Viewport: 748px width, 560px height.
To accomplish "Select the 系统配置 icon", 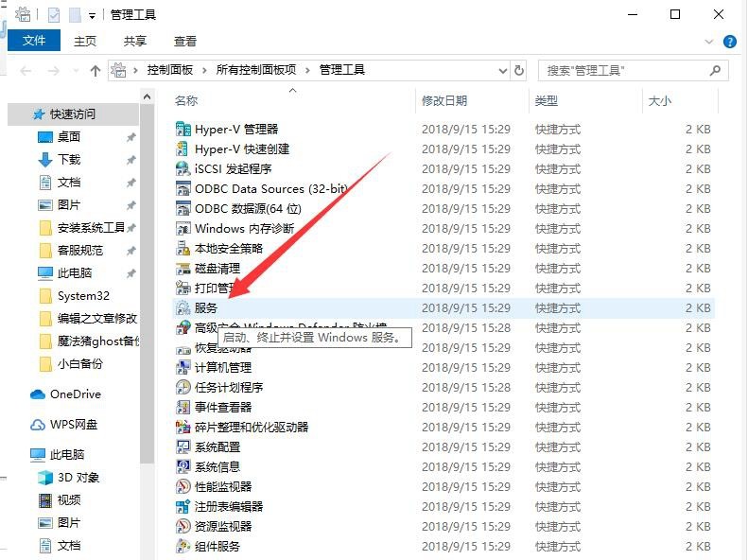I will point(183,446).
